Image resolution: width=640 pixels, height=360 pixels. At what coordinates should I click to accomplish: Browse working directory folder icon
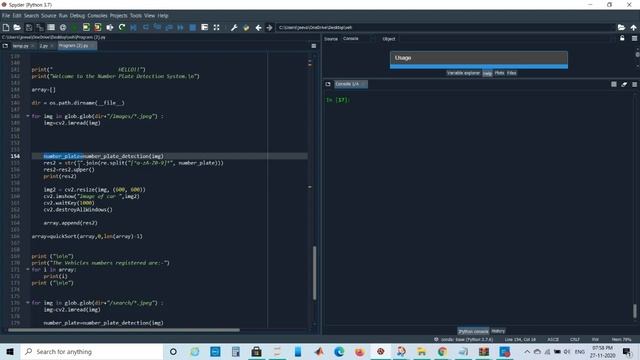[x=621, y=27]
